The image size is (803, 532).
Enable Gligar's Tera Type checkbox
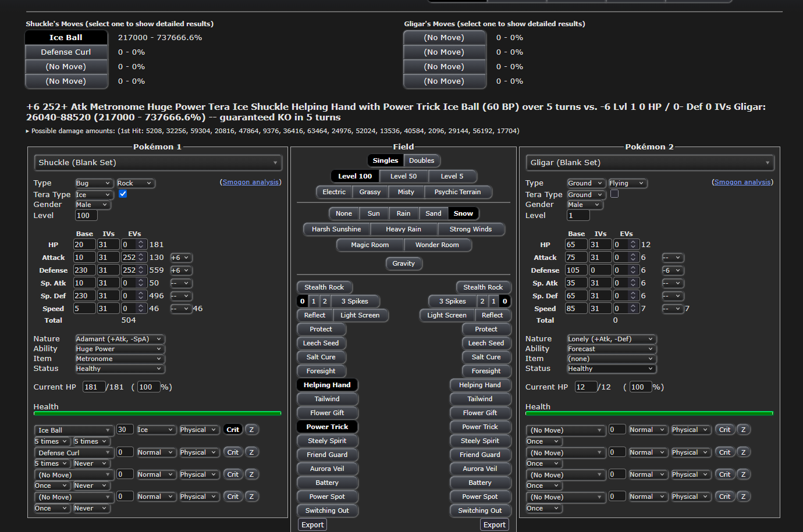[x=614, y=194]
